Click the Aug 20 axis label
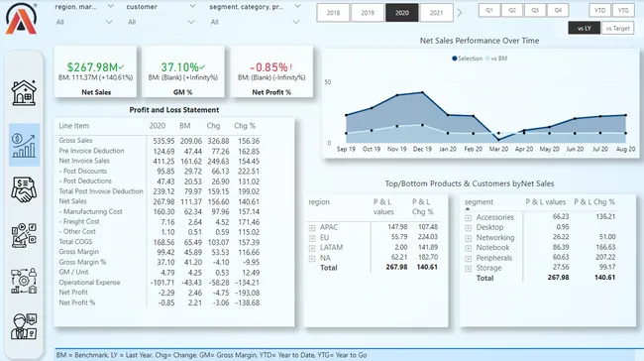 pyautogui.click(x=625, y=149)
